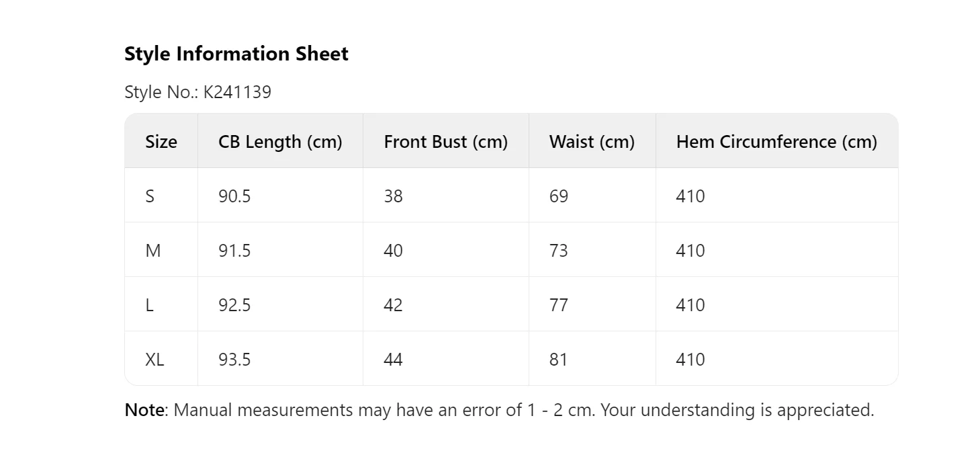980x451 pixels.
Task: Click CB Length value 90.5
Action: coord(234,196)
